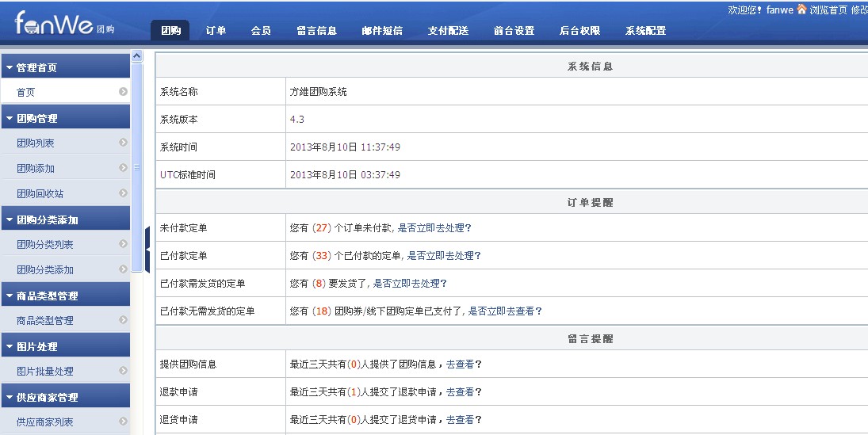Open the 会员 navigation tab
Screen dimensions: 868x435
[261, 30]
